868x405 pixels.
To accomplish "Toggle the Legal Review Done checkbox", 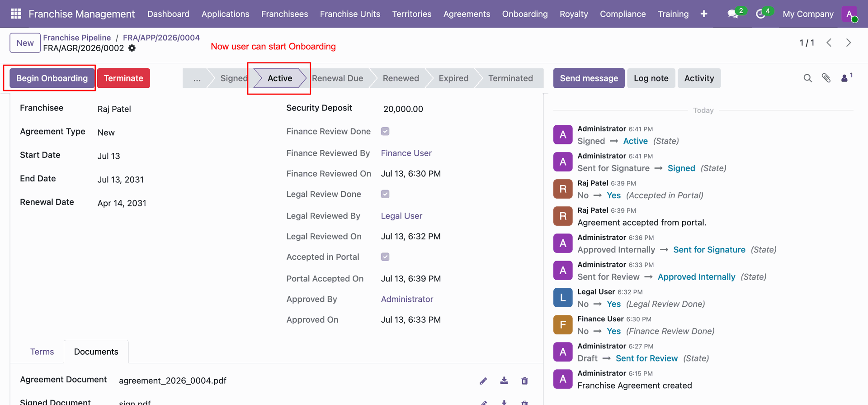I will click(385, 194).
